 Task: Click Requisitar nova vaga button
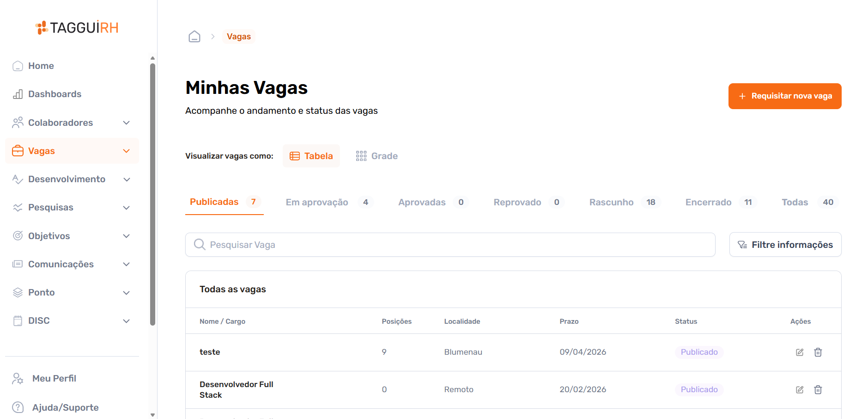tap(785, 96)
